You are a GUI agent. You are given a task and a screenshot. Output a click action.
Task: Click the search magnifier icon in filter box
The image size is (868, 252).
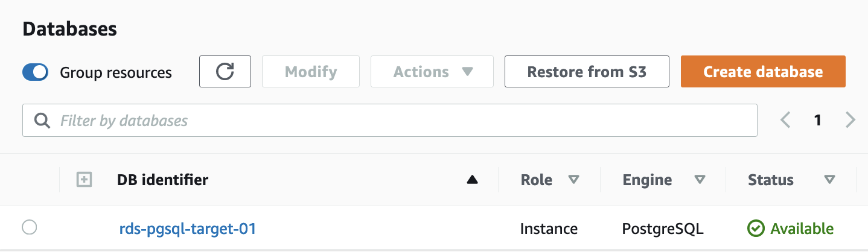(x=42, y=121)
